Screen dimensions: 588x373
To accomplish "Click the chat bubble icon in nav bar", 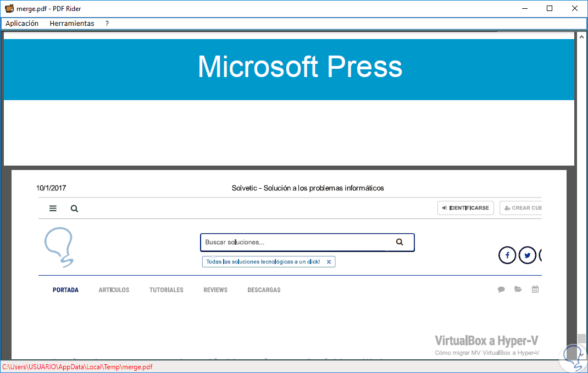I will point(501,289).
